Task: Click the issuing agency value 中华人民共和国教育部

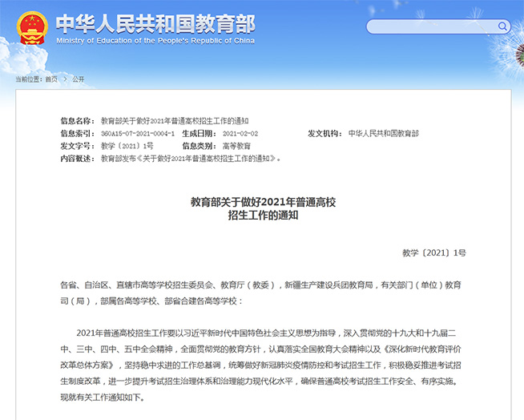Action: tap(383, 133)
